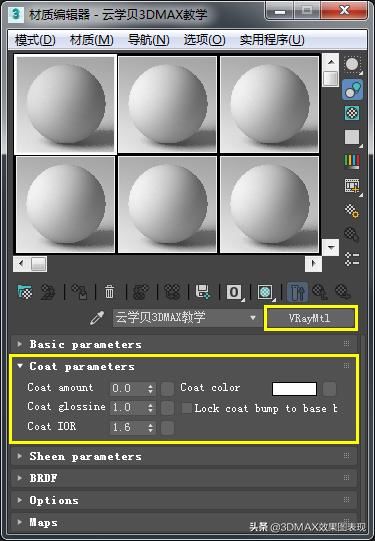Screen dimensions: 375x541
Task: Select the top-middle material sample sphere
Action: pos(168,104)
